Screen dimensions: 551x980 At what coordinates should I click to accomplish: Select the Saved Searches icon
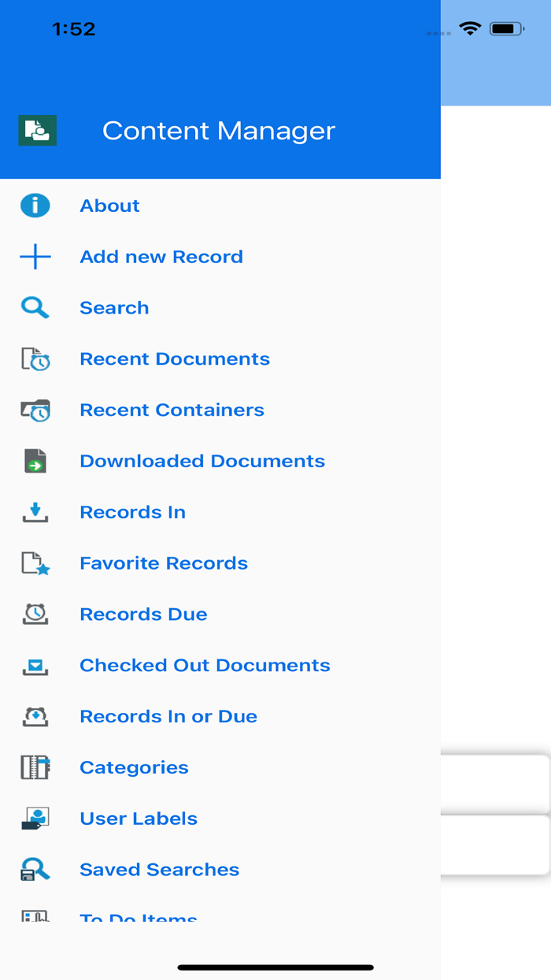tap(35, 869)
